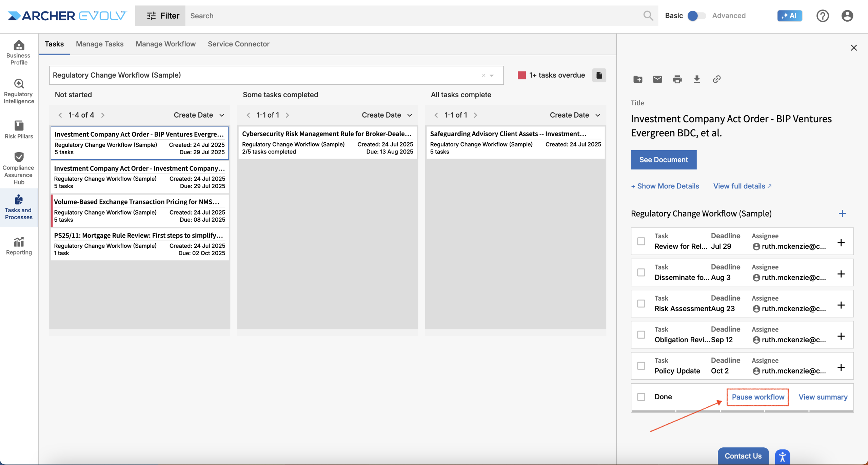Click the copy link icon
868x465 pixels.
coord(716,79)
